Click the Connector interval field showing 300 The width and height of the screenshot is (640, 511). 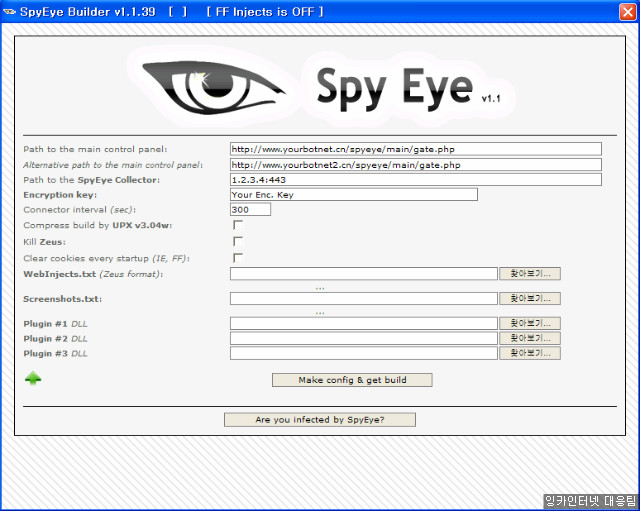[250, 209]
